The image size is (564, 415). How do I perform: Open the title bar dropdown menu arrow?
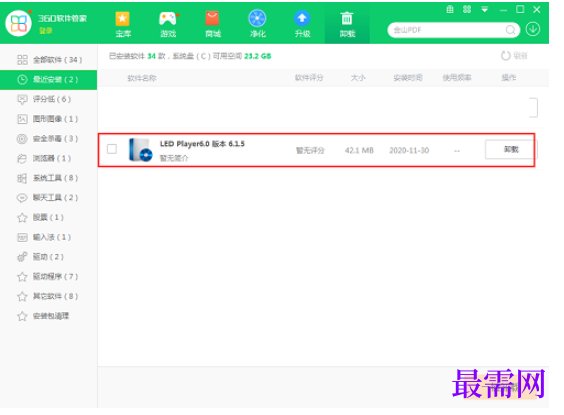point(485,10)
